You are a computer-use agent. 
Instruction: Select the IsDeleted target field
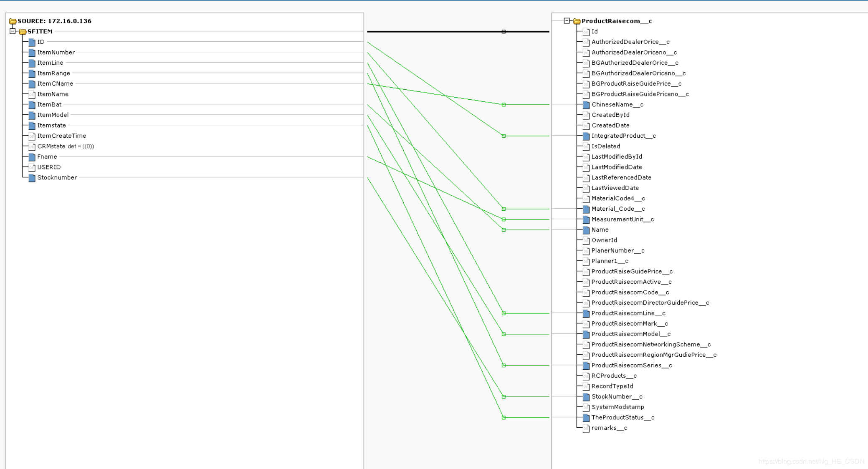point(606,146)
